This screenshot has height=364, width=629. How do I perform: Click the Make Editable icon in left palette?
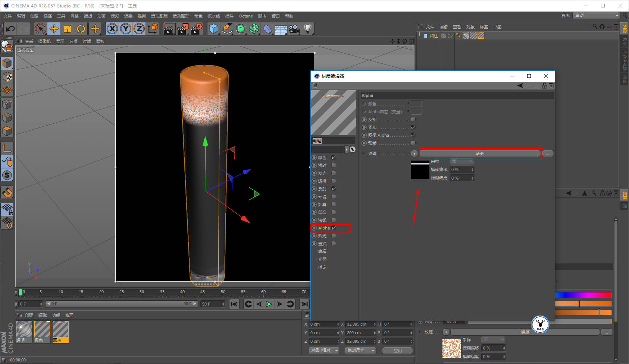click(7, 46)
